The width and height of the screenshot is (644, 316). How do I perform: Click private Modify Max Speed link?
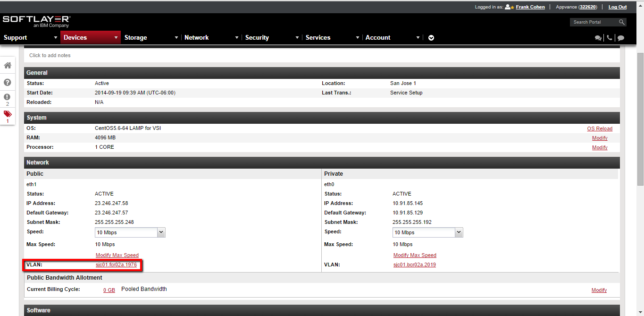(415, 255)
